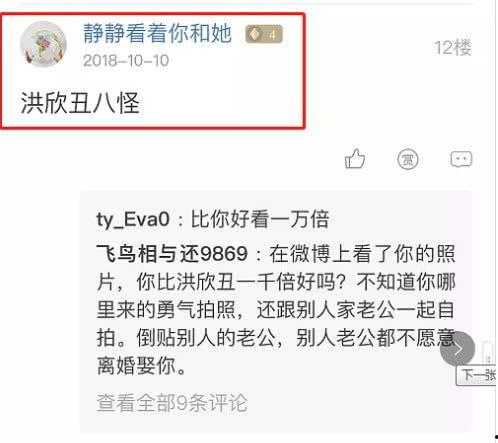Click the next image arrow button

457,349
